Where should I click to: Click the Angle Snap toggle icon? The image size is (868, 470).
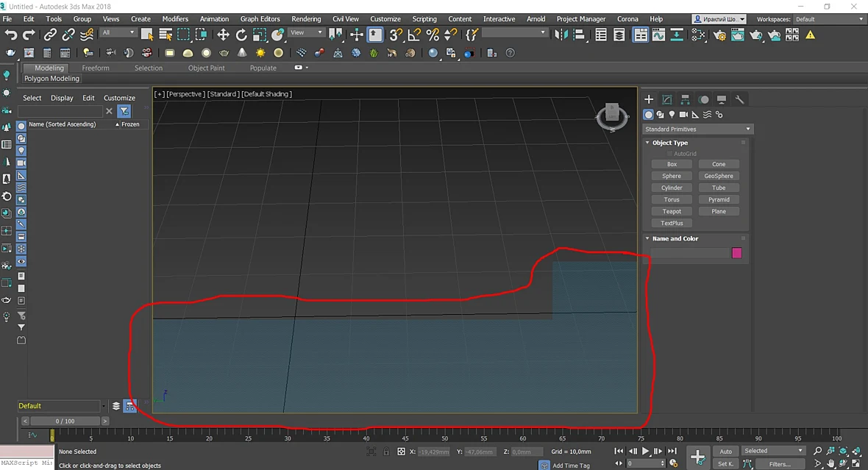tap(414, 35)
